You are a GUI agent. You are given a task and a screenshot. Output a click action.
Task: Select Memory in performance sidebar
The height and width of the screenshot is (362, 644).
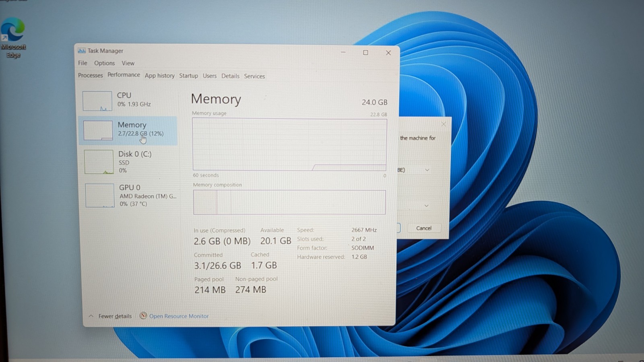[128, 131]
